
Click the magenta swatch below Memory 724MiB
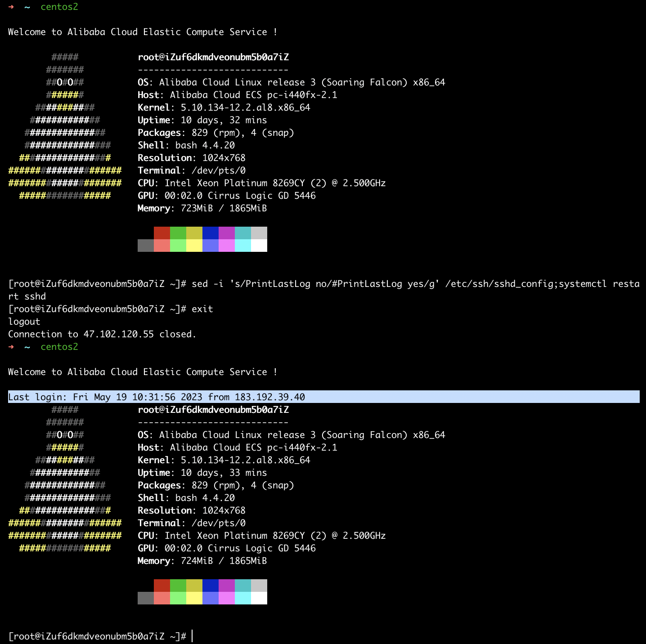point(227,586)
